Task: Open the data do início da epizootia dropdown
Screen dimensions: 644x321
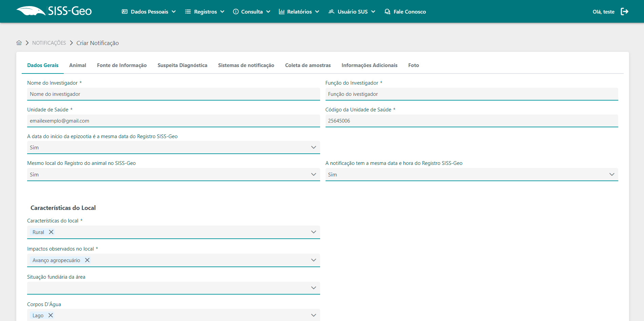Action: coord(173,147)
